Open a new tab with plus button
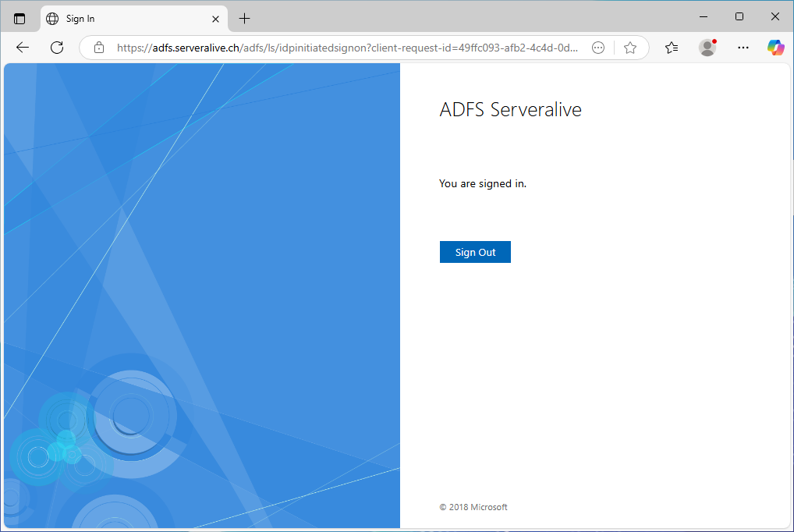 click(x=245, y=19)
